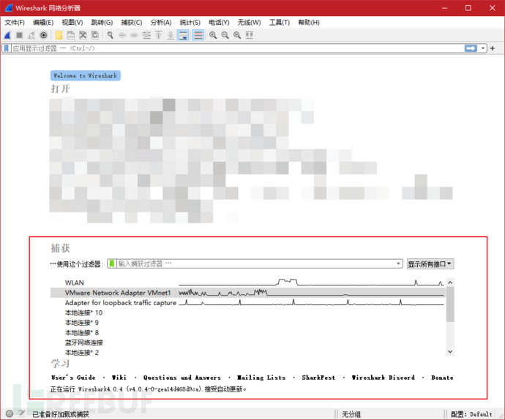Open the User's Guide link

point(73,378)
